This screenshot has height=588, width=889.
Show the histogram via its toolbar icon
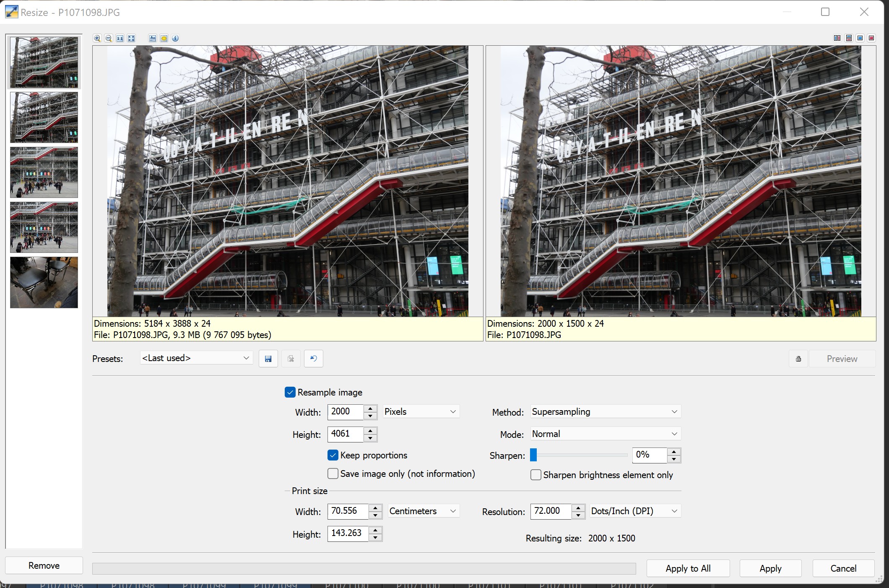pyautogui.click(x=153, y=38)
